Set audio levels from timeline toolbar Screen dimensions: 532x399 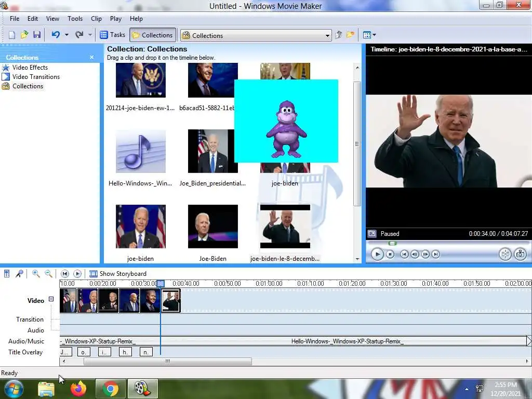click(7, 273)
